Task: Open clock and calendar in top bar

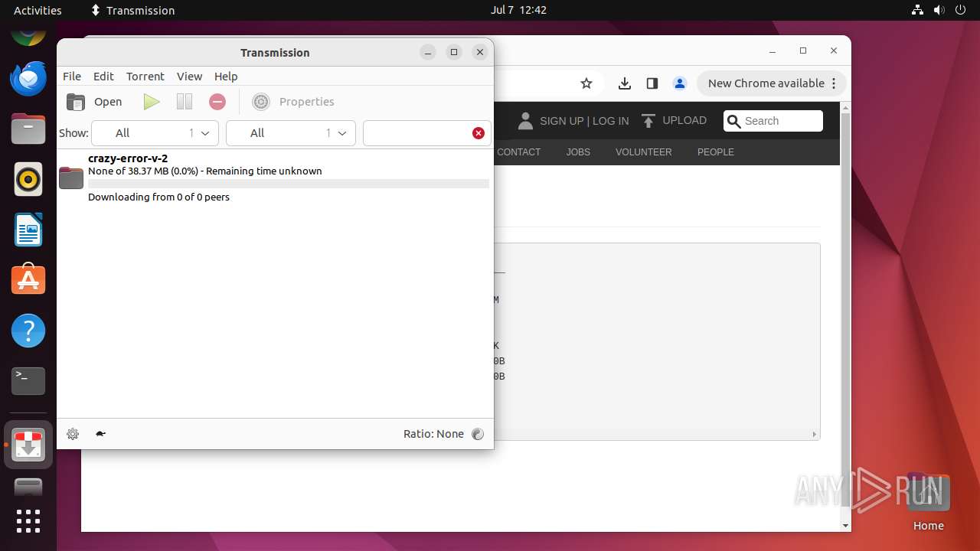Action: click(518, 10)
